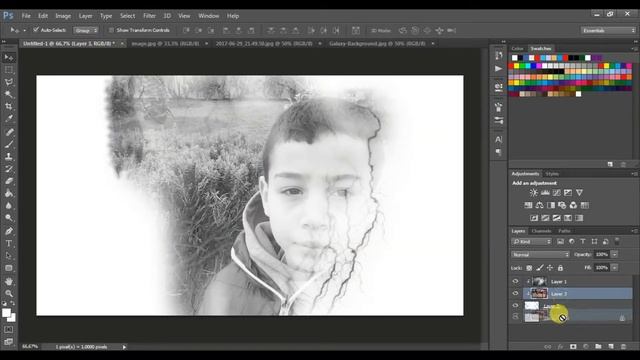Toggle lock transparent pixels in Layers panel
640x360 pixels.
tap(529, 268)
